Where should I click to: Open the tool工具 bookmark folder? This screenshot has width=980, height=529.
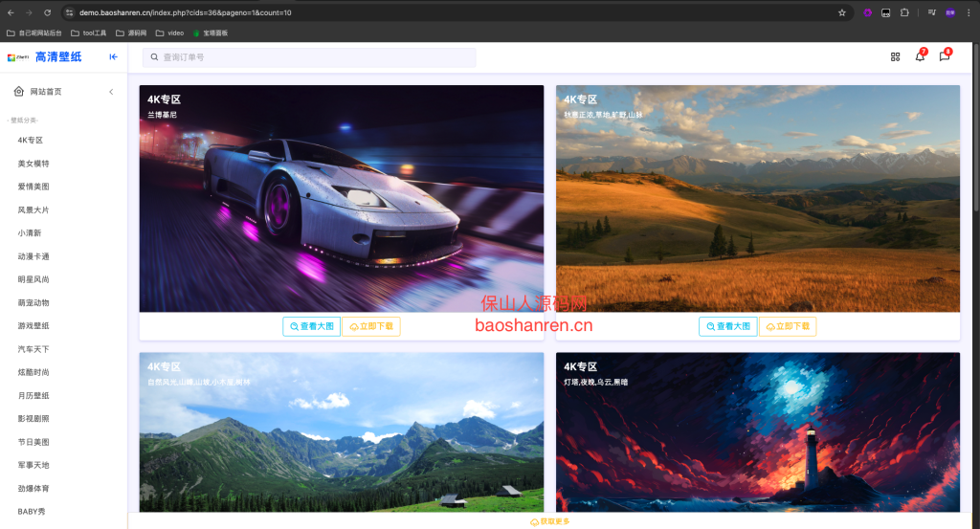tap(88, 33)
